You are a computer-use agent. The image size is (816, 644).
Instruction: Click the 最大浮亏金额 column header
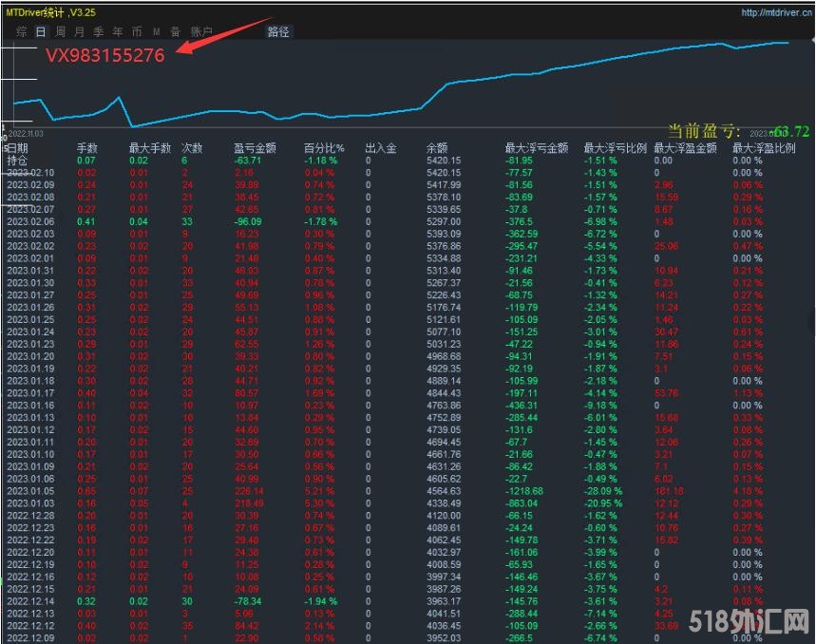pos(536,148)
